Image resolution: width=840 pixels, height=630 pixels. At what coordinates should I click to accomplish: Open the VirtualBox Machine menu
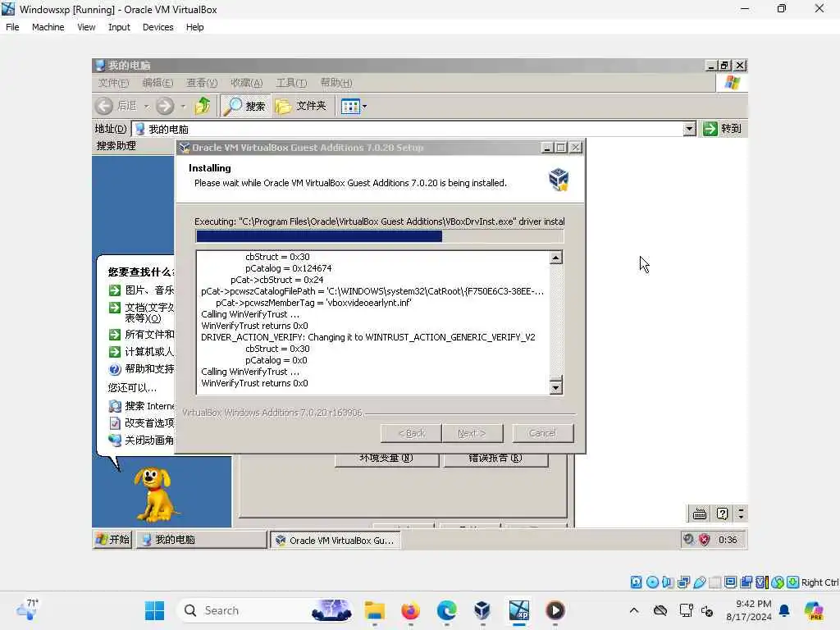pos(48,27)
